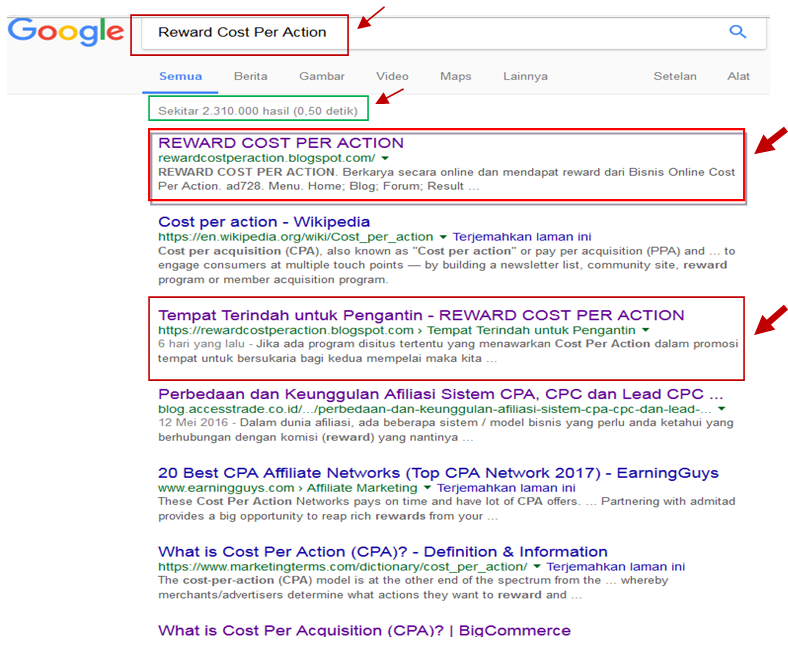Open What is Cost Per Action (CPA)? Definition result
The width and height of the screenshot is (788, 651).
pos(382,552)
